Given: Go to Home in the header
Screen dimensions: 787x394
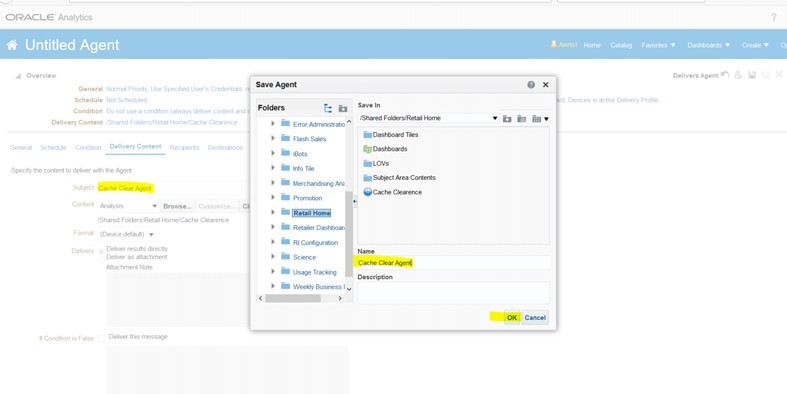Looking at the screenshot, I should pyautogui.click(x=592, y=45).
